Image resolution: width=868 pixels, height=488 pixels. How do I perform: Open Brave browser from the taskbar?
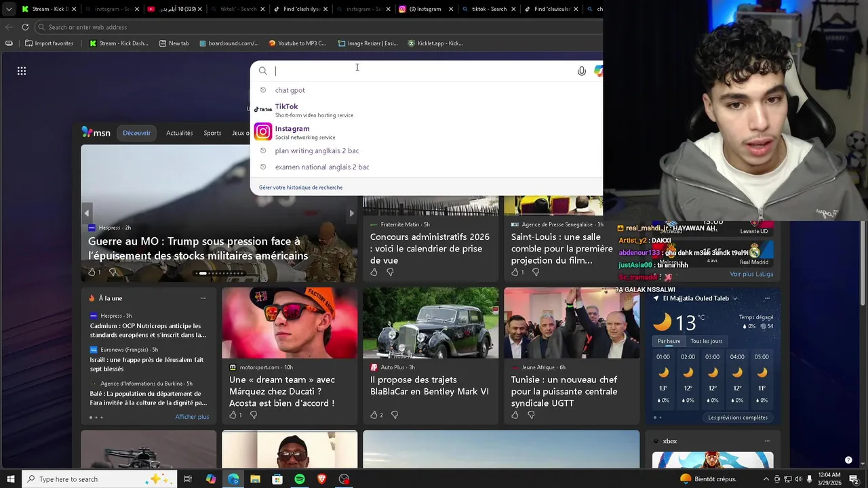(322, 479)
